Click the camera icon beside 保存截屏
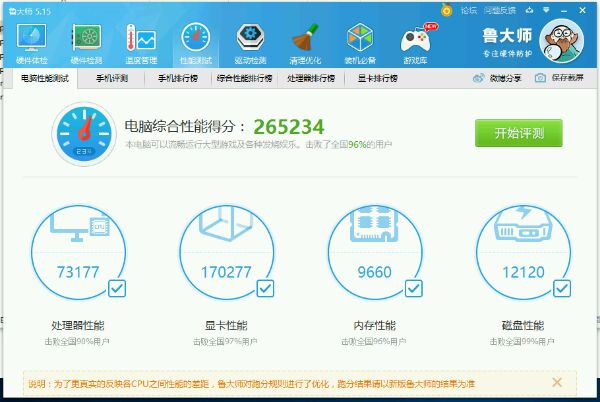The width and height of the screenshot is (600, 402). [540, 78]
